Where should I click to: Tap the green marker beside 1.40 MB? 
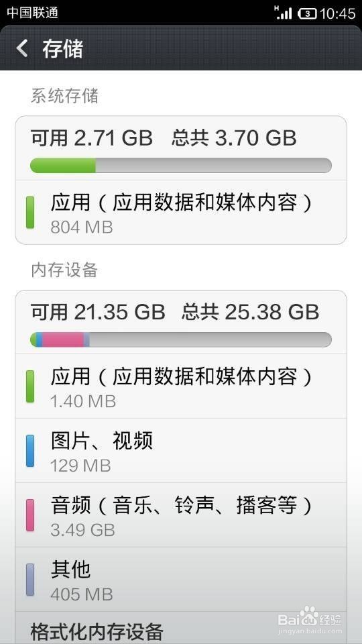point(30,386)
